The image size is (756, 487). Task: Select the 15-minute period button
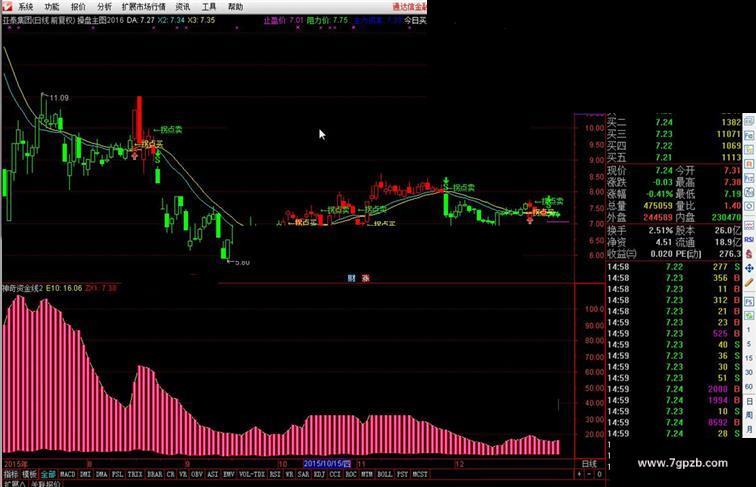(x=749, y=358)
